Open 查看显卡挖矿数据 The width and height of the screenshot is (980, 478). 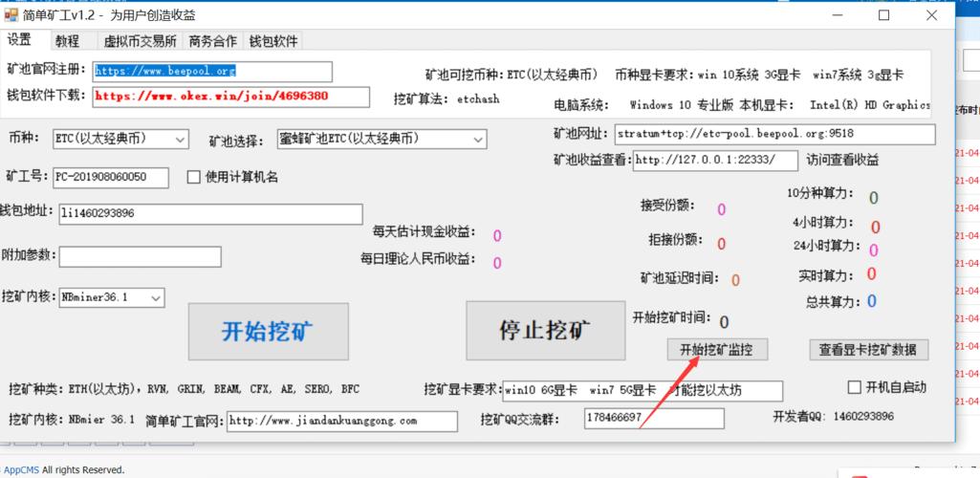[x=867, y=350]
